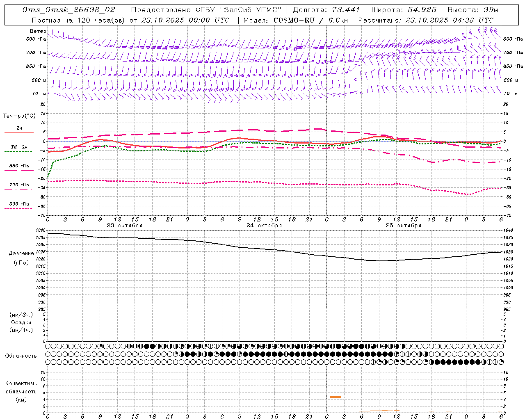Click the date label 24 октября
The image size is (525, 420).
[x=264, y=226]
